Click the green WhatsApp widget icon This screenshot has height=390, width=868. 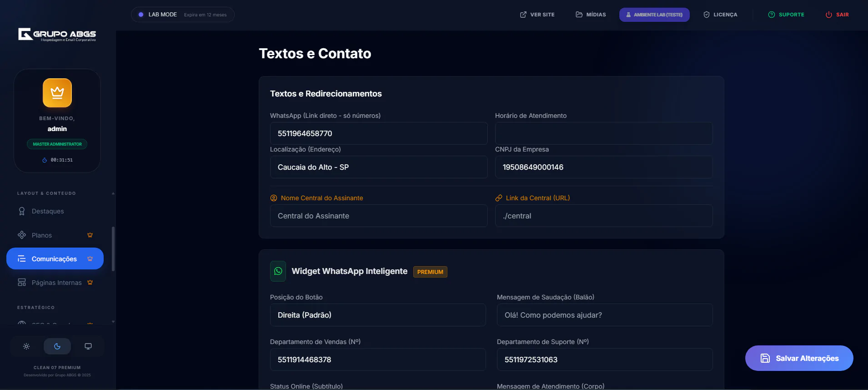click(x=278, y=271)
